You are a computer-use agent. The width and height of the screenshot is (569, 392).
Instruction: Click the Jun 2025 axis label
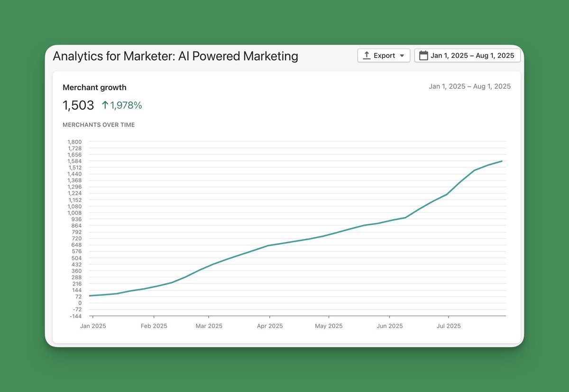coord(389,326)
